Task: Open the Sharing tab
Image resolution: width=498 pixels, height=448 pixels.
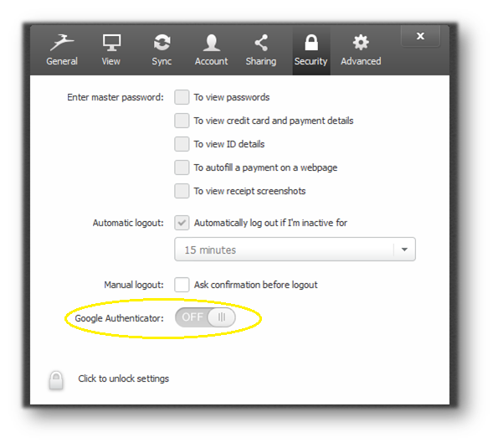Action: (261, 50)
